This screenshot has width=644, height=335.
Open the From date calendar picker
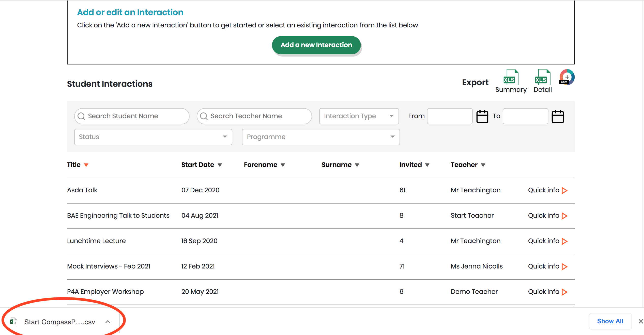(x=482, y=116)
